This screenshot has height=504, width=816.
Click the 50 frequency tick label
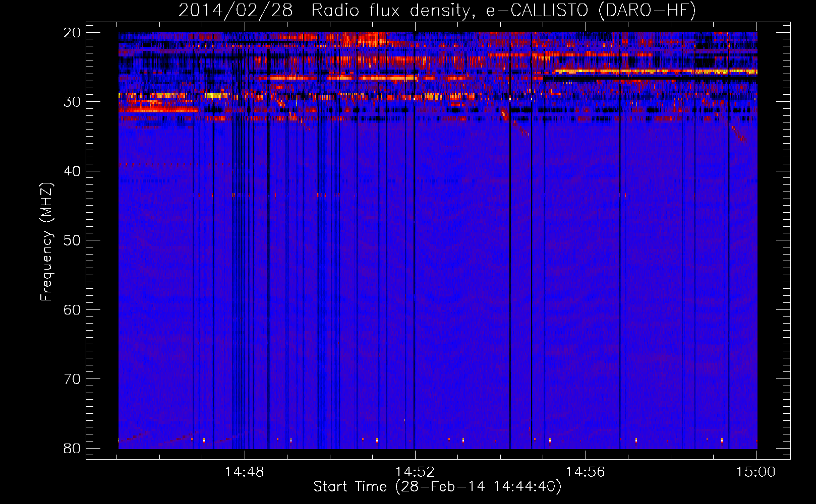tap(72, 240)
